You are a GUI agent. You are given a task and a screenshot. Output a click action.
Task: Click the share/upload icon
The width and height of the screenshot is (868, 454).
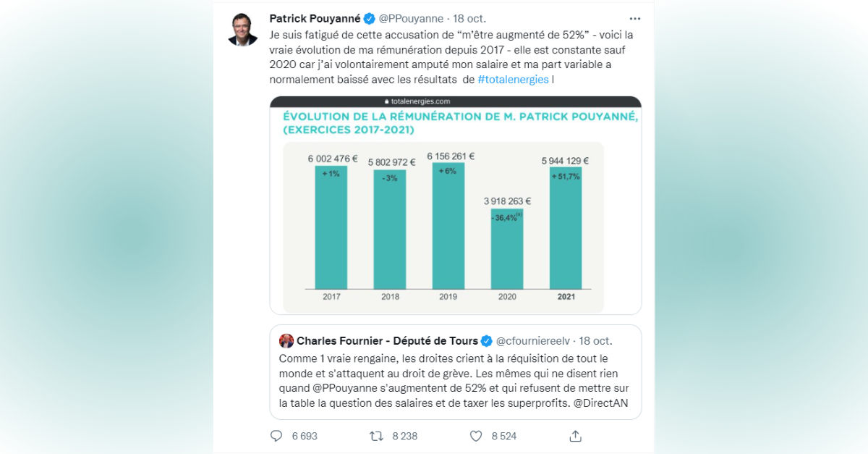[575, 435]
